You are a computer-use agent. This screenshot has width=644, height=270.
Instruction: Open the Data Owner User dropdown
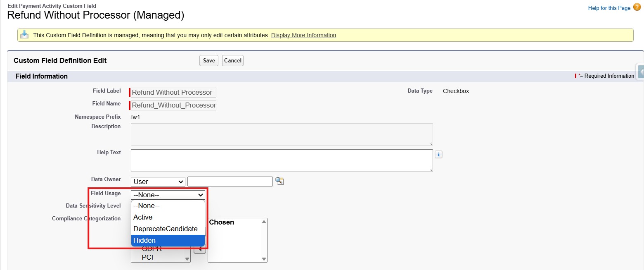point(158,182)
